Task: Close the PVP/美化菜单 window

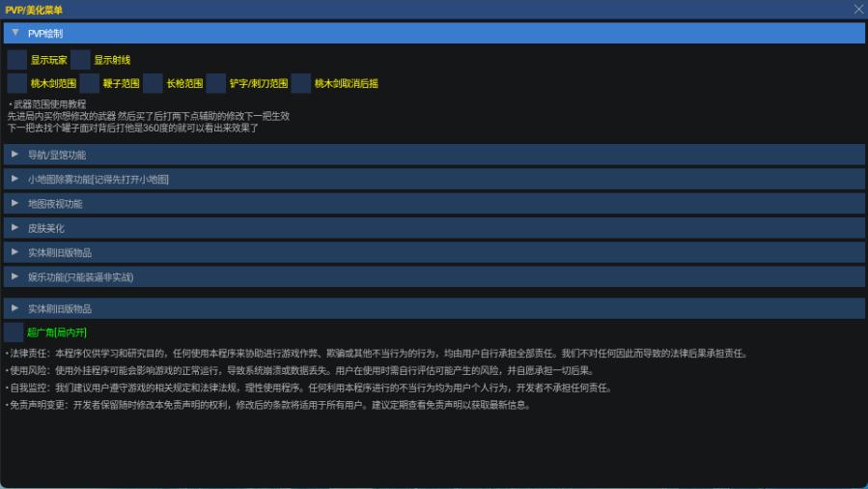Action: 858,10
